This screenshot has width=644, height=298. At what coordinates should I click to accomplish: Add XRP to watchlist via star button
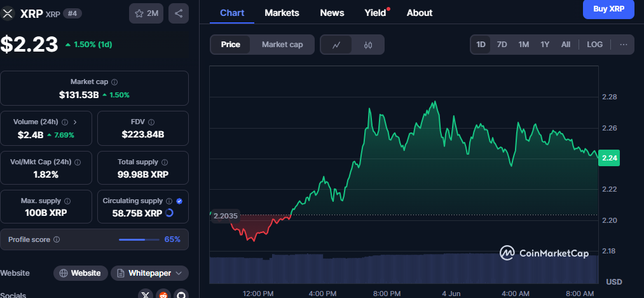click(x=146, y=13)
